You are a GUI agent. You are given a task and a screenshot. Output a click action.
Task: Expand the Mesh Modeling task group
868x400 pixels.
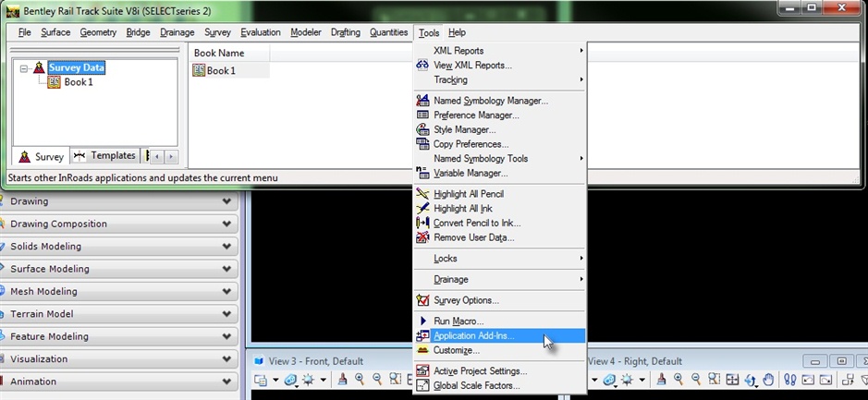(x=226, y=292)
